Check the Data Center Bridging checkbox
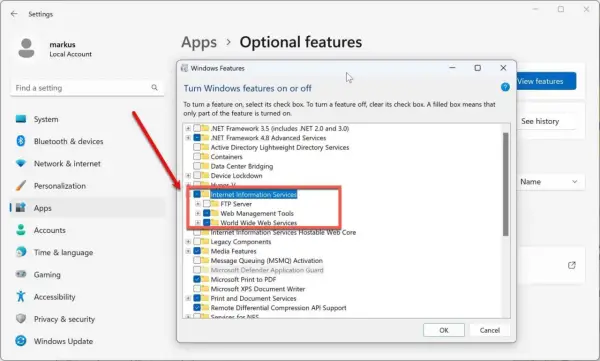This screenshot has width=600, height=361. point(197,166)
